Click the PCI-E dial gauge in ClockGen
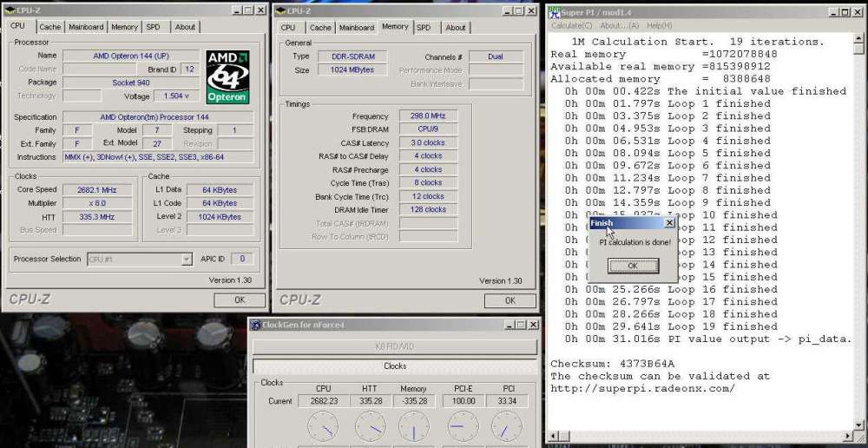The image size is (868, 448). (x=463, y=426)
